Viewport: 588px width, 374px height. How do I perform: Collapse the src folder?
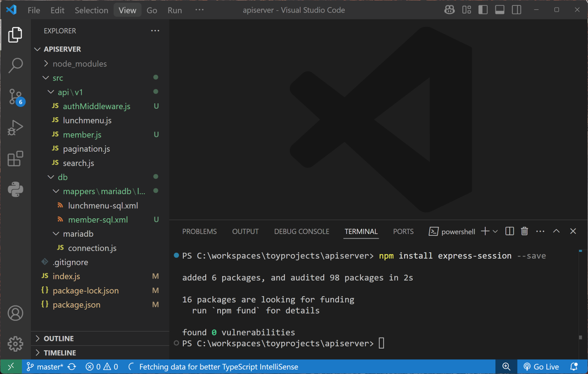point(100,78)
